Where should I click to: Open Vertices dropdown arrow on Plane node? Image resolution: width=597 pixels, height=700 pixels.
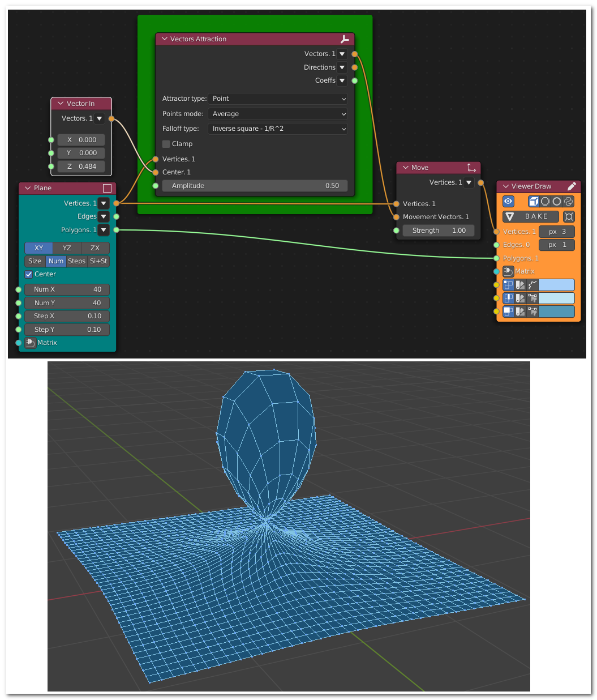(x=104, y=203)
